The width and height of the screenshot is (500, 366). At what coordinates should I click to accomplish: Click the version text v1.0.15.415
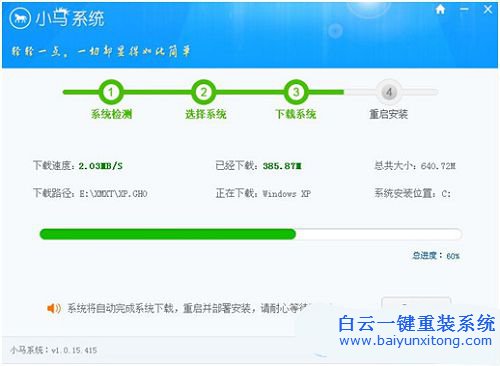[x=74, y=350]
